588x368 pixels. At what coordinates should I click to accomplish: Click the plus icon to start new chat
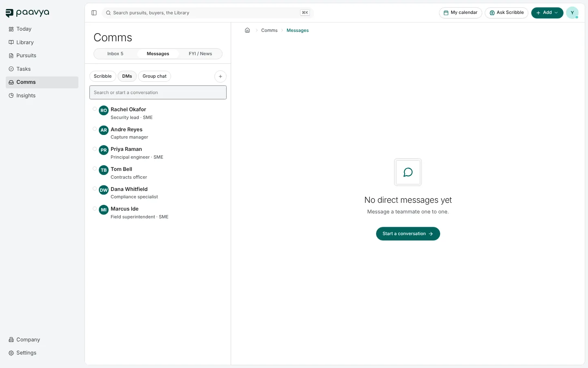[220, 76]
